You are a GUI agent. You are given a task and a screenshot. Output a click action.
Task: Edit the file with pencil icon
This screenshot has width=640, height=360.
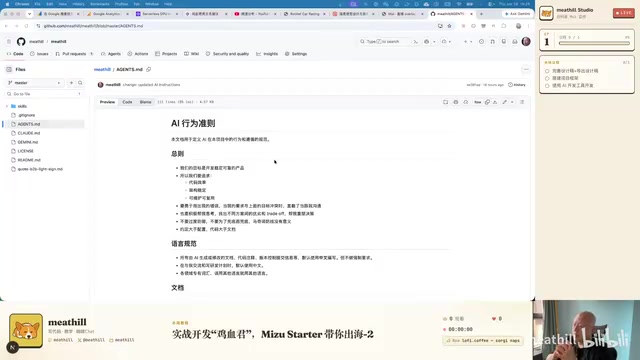[504, 102]
